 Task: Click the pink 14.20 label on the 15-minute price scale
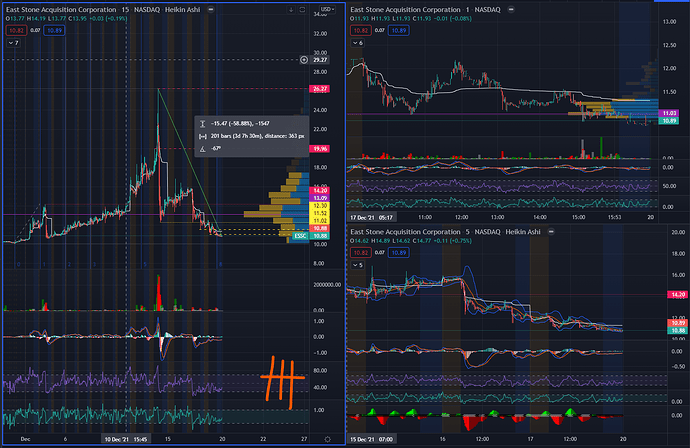[320, 191]
